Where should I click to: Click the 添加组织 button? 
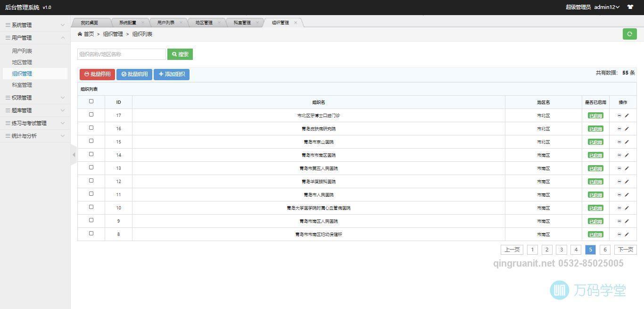coord(171,74)
